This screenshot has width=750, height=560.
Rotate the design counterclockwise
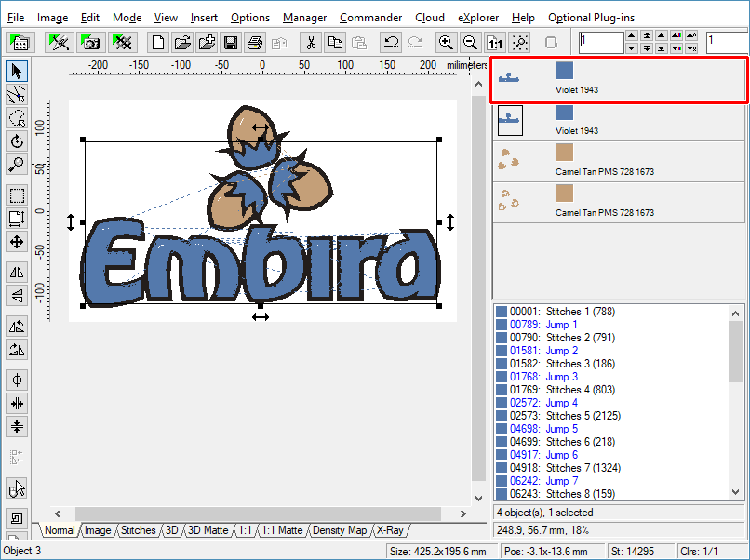(17, 327)
